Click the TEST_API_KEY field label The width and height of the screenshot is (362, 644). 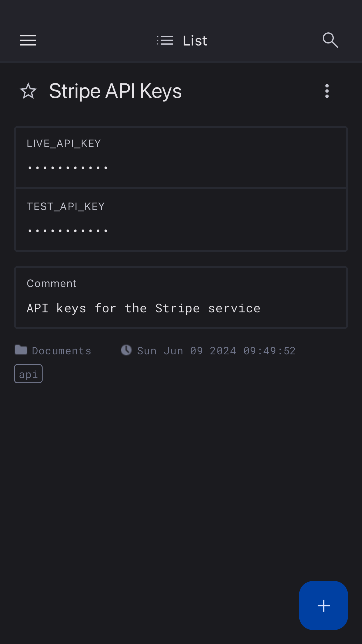[x=66, y=206]
